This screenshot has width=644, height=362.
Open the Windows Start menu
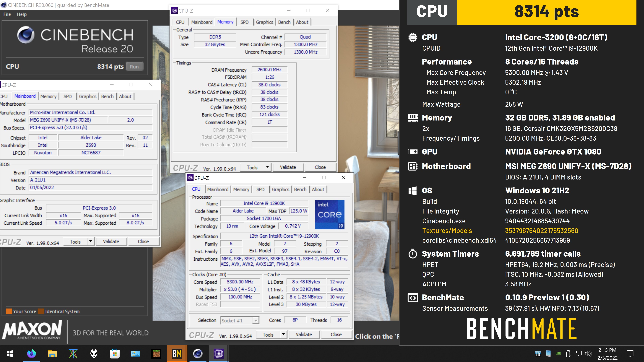[10, 353]
